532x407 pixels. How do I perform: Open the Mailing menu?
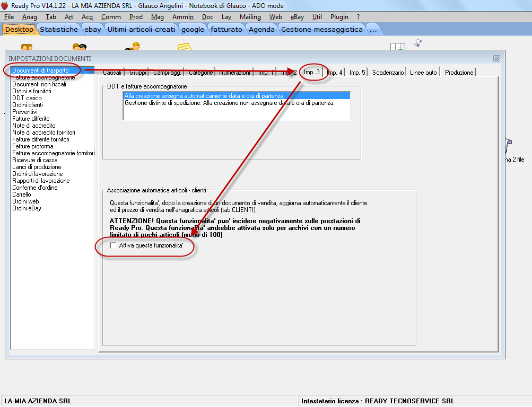[250, 17]
